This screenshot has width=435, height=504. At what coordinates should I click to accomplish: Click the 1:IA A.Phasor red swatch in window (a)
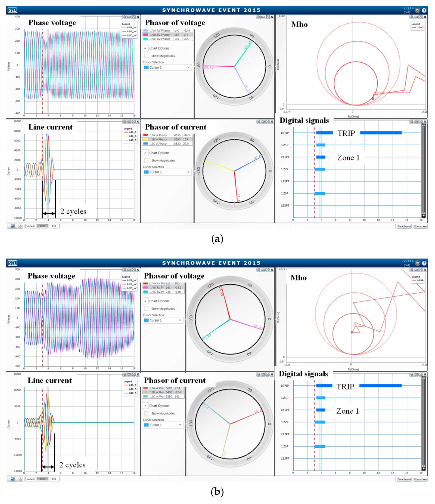(145, 135)
